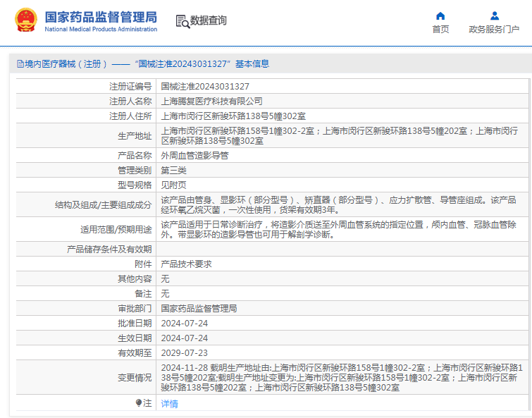This screenshot has width=532, height=418.
Task: Click the 产品储存条件及有效期 label
Action: (x=109, y=250)
